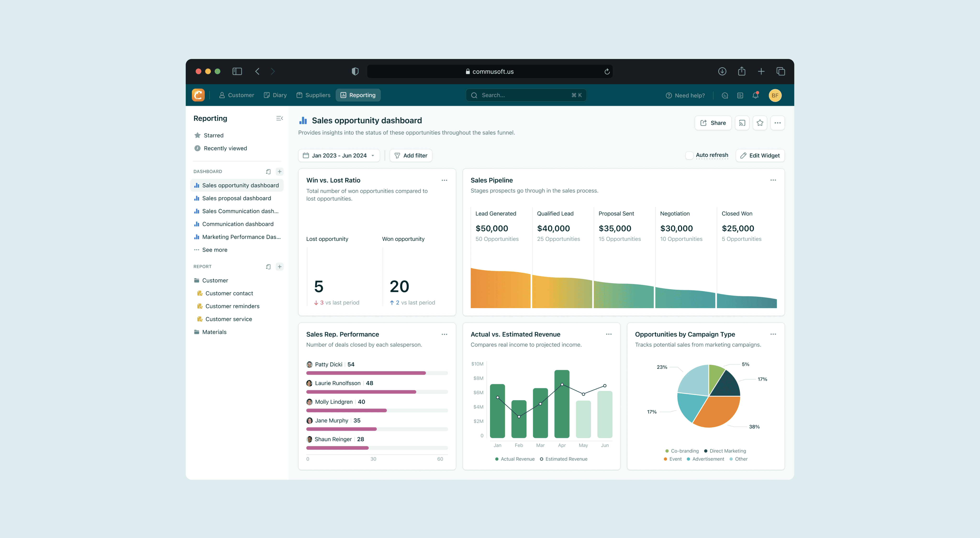Click the notifications bell icon
Image resolution: width=980 pixels, height=538 pixels.
(x=755, y=95)
